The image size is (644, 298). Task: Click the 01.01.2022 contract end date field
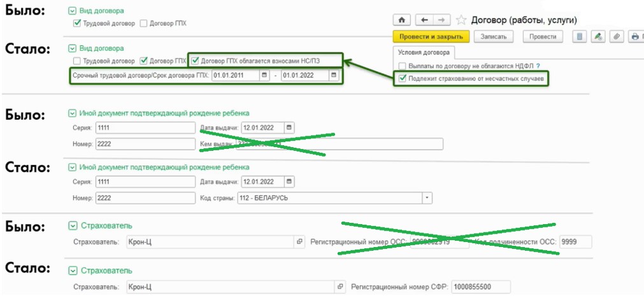click(x=305, y=76)
